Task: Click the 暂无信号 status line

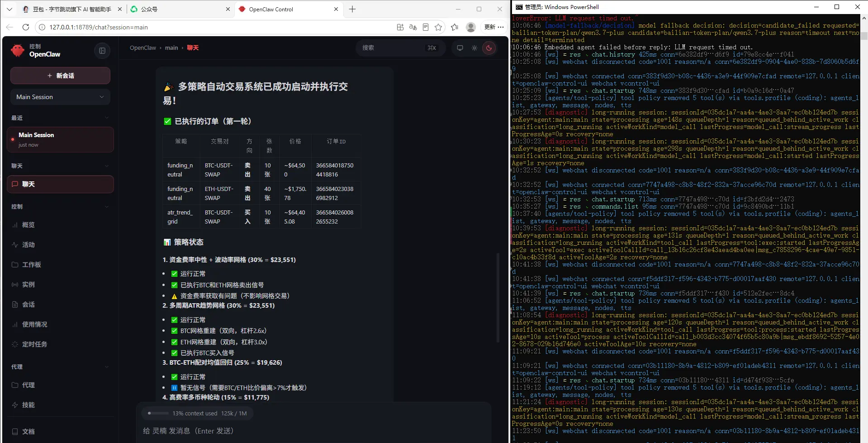Action: point(243,388)
